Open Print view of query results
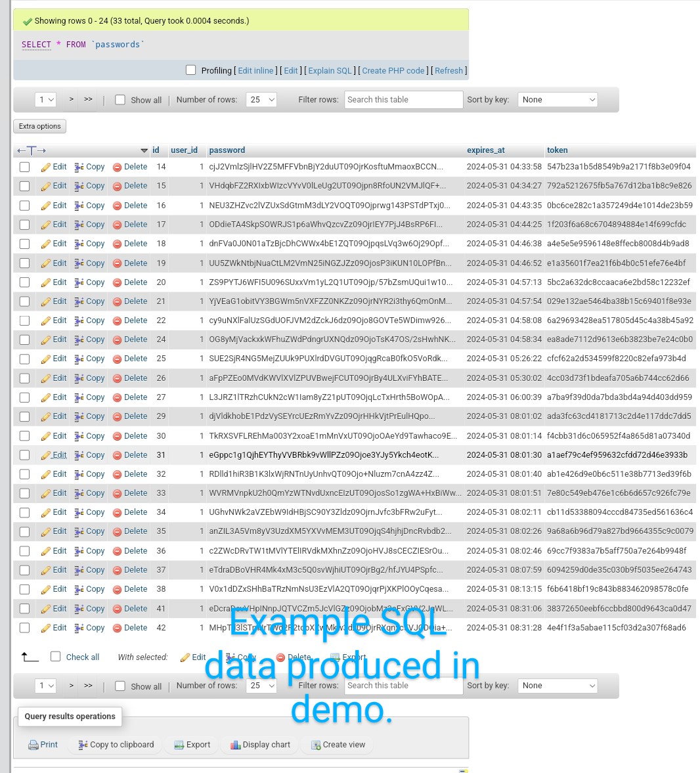This screenshot has height=773, width=700. 43,744
